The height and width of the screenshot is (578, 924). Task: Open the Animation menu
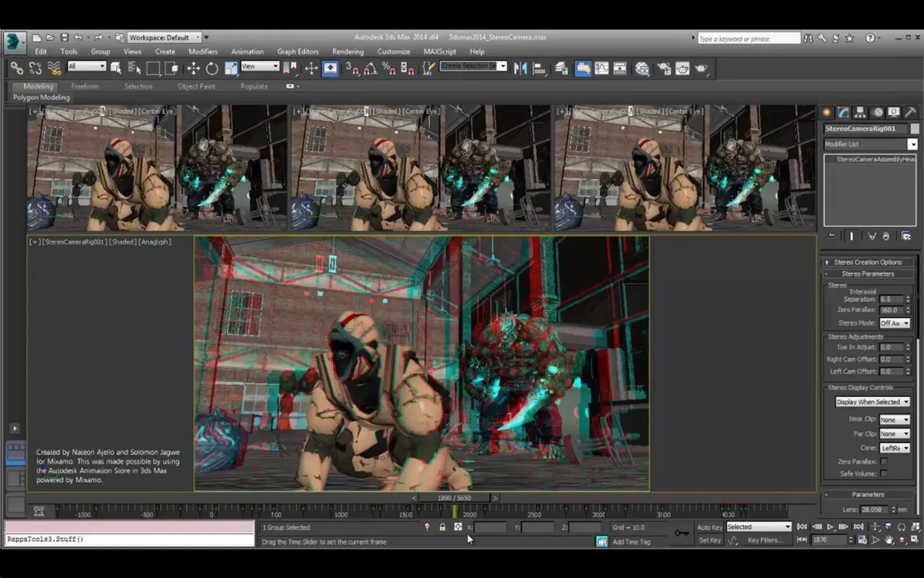click(248, 52)
